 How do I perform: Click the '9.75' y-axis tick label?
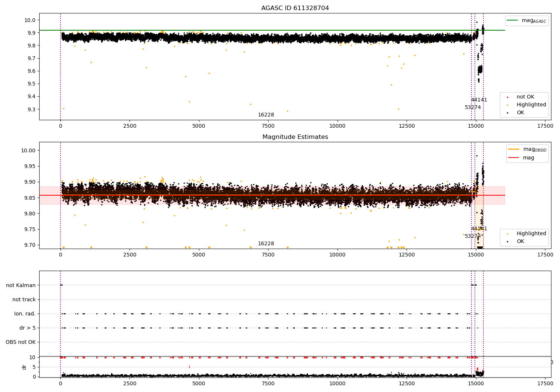pyautogui.click(x=30, y=229)
